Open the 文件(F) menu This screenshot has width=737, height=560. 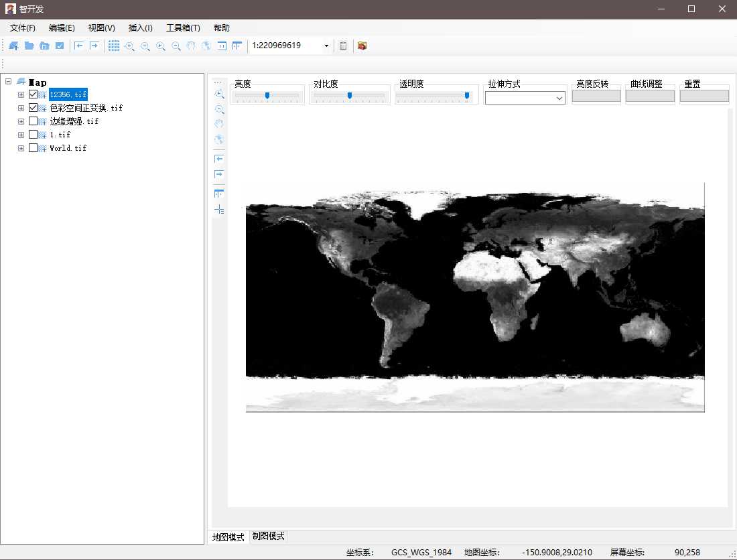[23, 27]
